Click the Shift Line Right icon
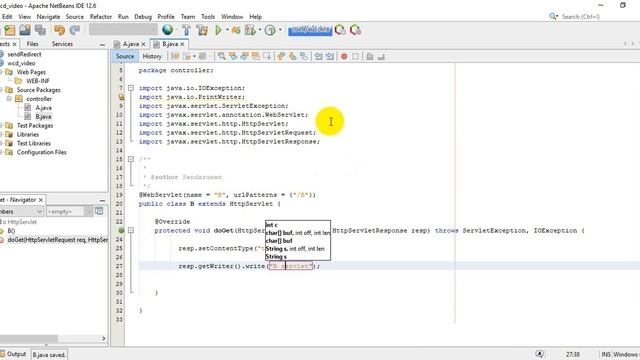This screenshot has height=360, width=640. pos(330,56)
